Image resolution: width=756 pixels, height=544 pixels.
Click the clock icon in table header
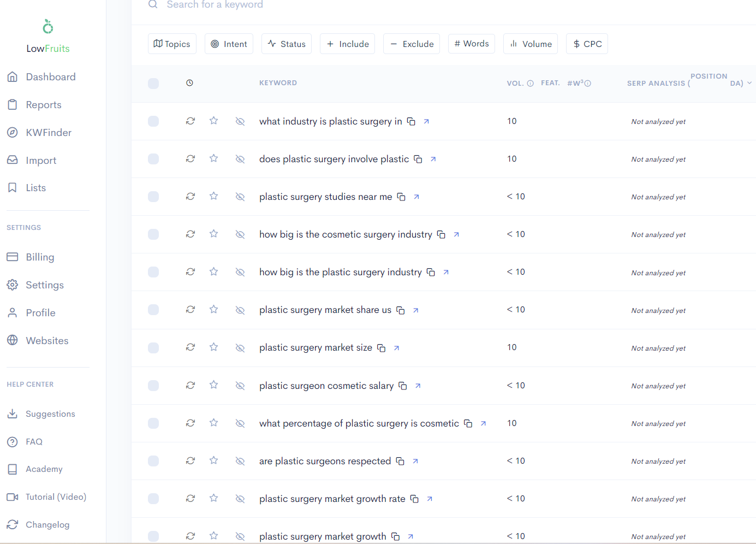coord(189,83)
